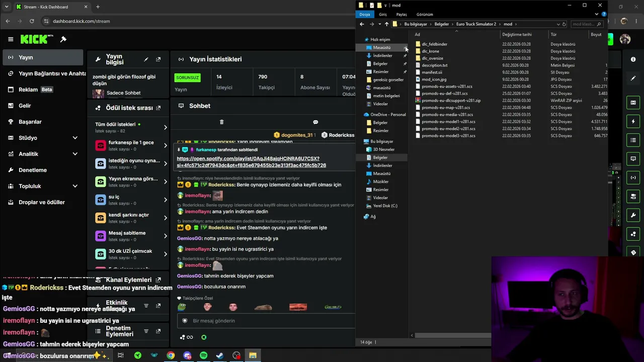Pop out the Ödül istek sırası panel
This screenshot has height=362, width=644.
point(158,108)
